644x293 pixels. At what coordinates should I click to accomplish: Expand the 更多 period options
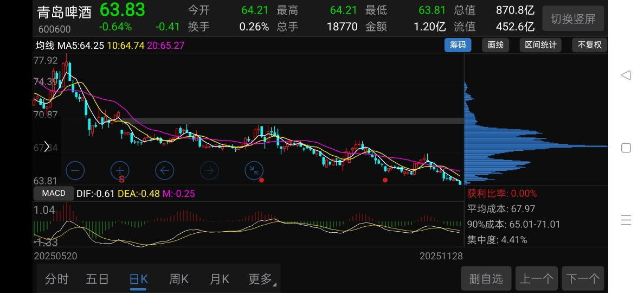(x=262, y=279)
